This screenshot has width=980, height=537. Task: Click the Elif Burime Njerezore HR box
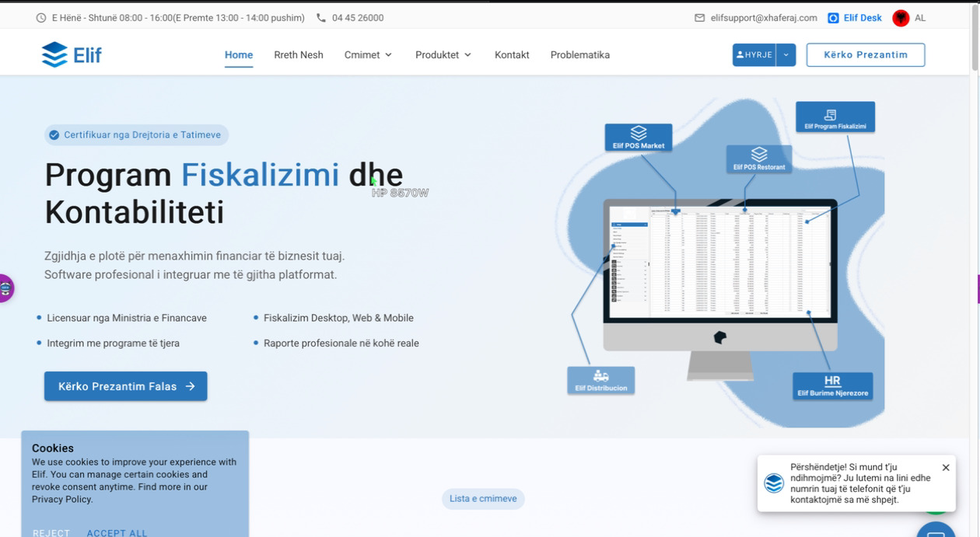(x=831, y=385)
